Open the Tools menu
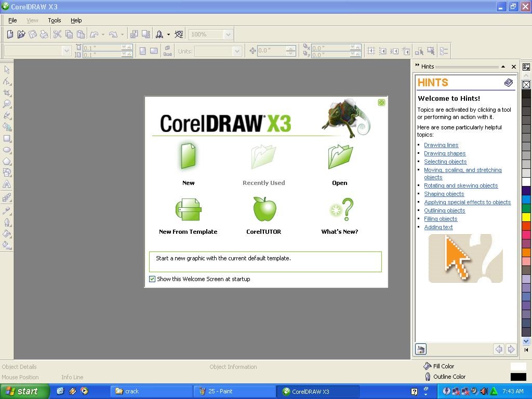The height and width of the screenshot is (399, 532). pos(54,20)
